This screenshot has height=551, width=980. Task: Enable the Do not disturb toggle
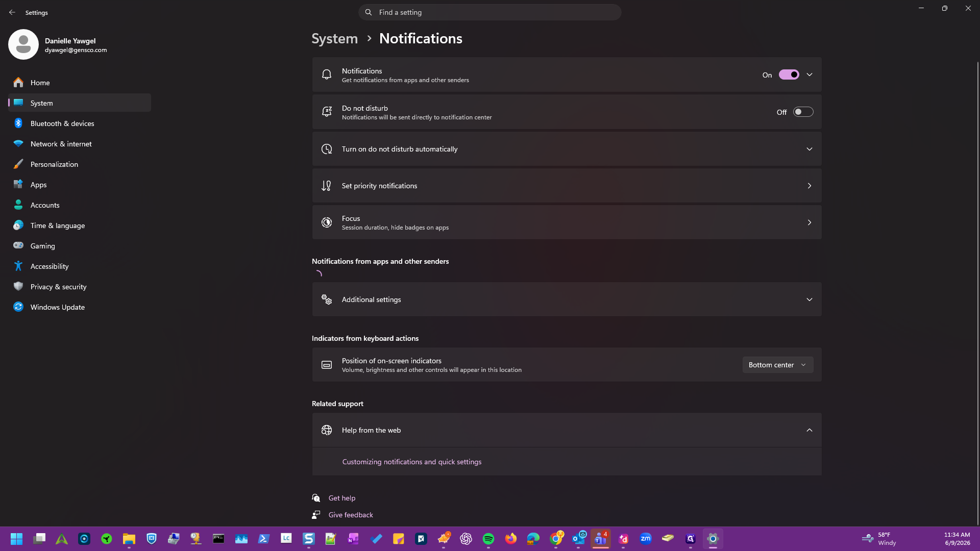(x=803, y=112)
